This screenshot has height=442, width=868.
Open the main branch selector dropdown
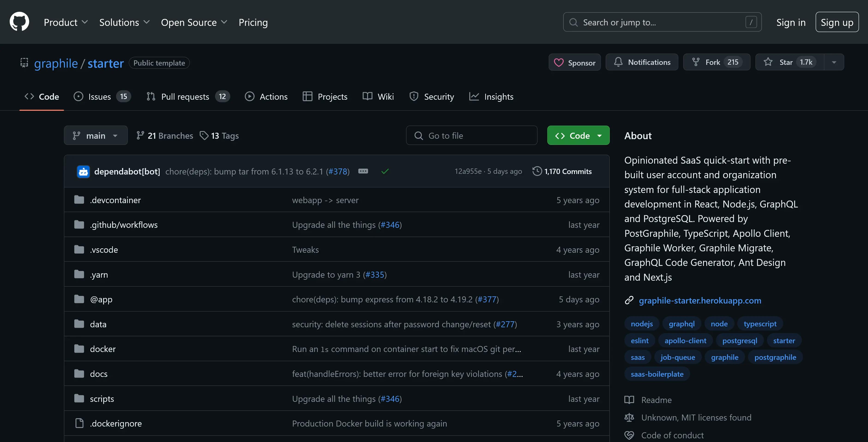[96, 135]
